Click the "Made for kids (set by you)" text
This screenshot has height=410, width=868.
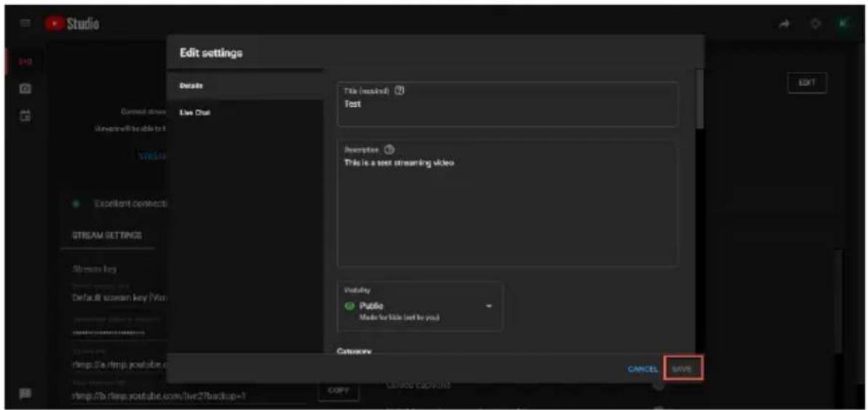click(x=399, y=318)
